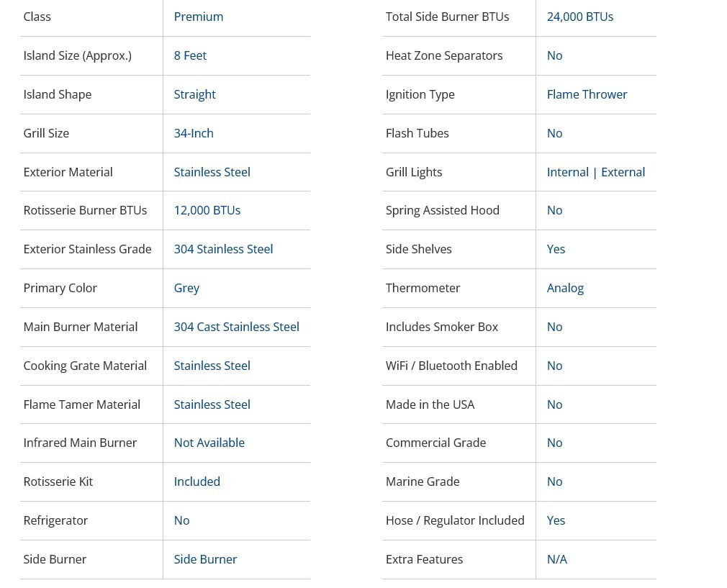Click the 304 Stainless Steel exterior grade link

click(x=223, y=249)
